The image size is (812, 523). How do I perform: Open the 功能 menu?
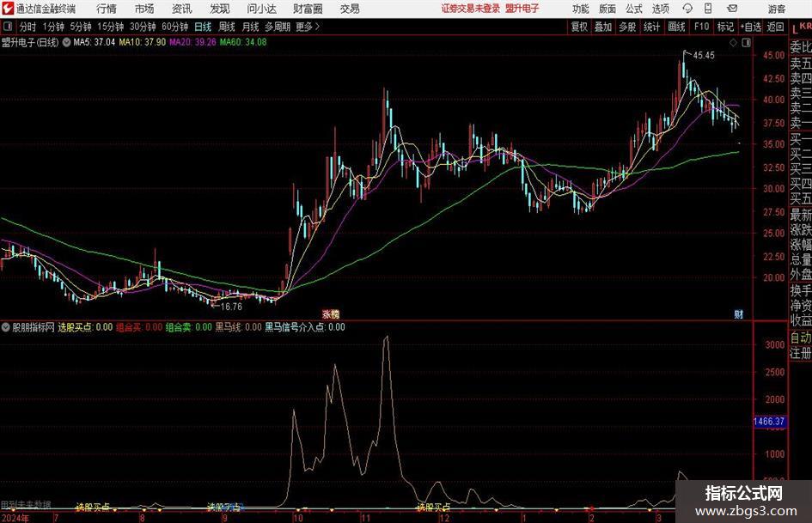[x=580, y=9]
